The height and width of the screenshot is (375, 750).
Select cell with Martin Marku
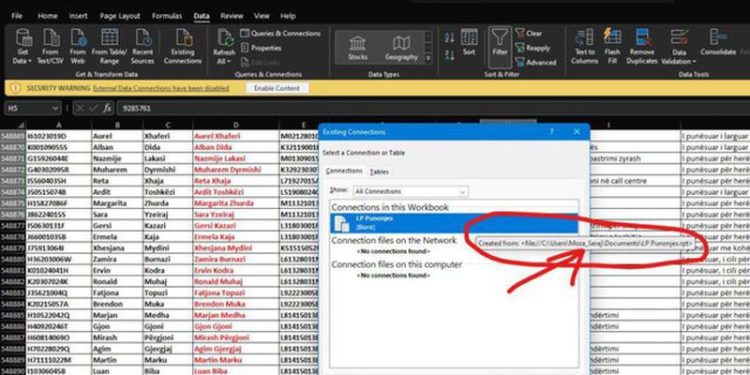[x=235, y=360]
